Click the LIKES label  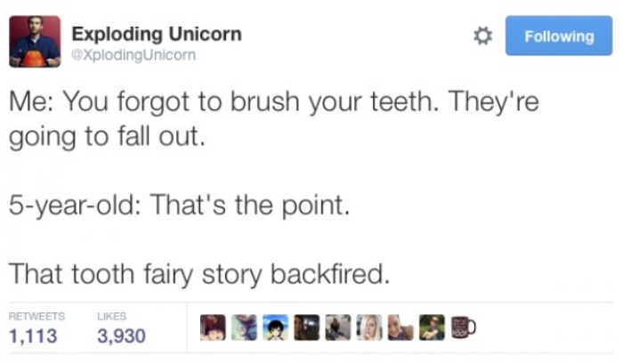coord(110,316)
